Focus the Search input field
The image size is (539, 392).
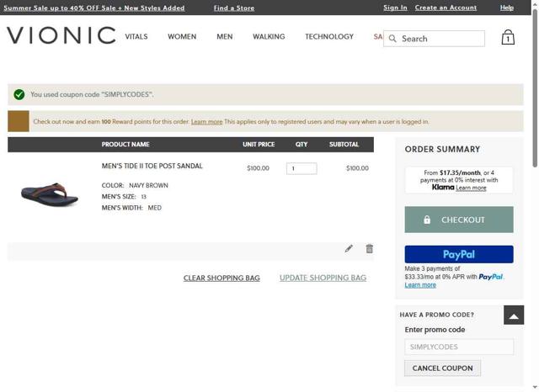click(434, 39)
